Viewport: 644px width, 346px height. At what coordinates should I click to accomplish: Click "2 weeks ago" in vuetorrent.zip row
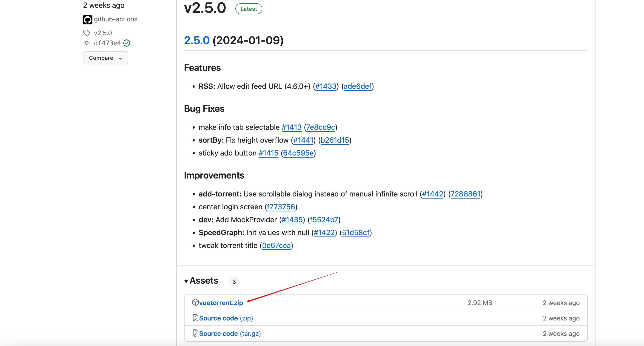561,303
